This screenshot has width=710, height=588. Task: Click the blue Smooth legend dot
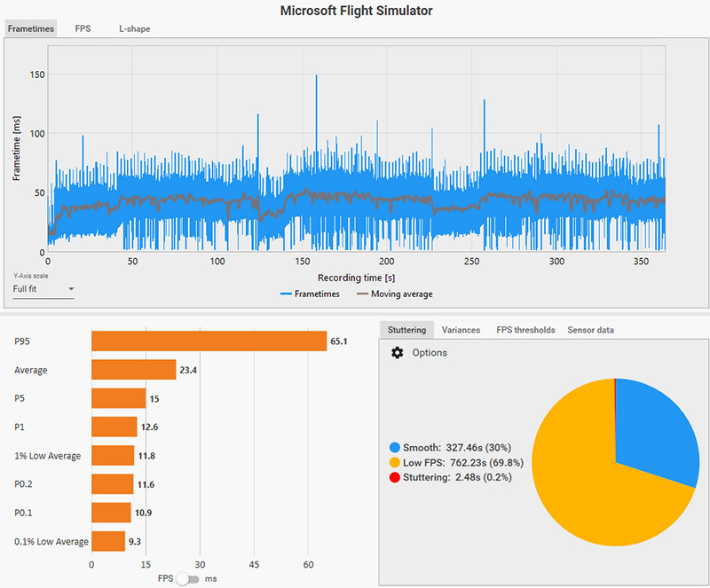coord(395,448)
